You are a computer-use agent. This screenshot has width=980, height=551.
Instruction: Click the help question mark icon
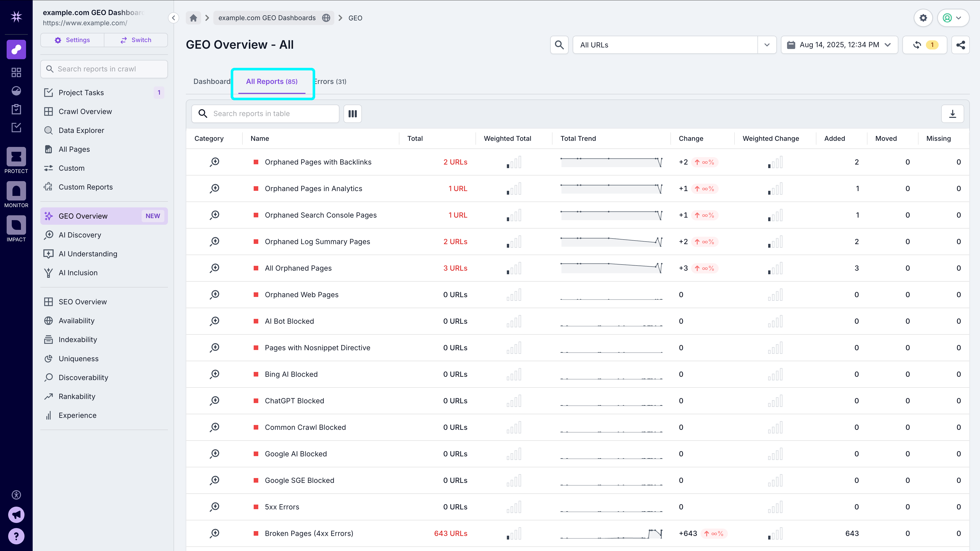(x=16, y=536)
